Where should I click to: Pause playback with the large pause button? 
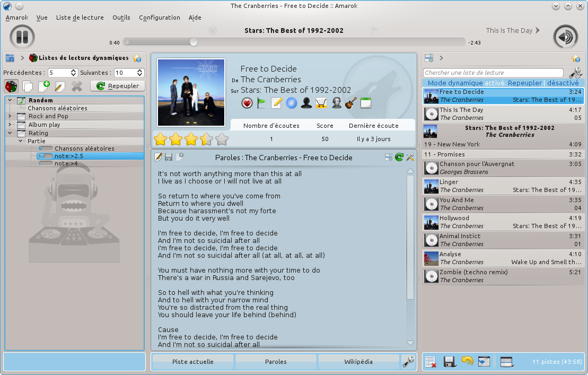tap(22, 37)
